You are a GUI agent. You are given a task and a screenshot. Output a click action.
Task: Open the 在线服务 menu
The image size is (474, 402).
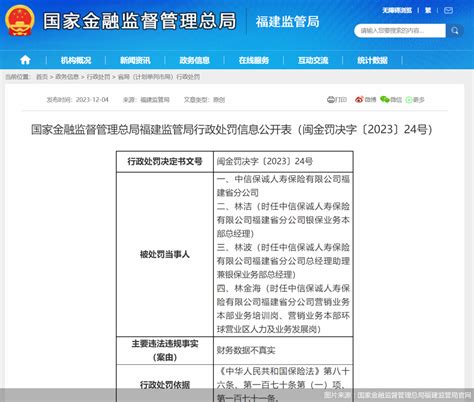pyautogui.click(x=254, y=60)
